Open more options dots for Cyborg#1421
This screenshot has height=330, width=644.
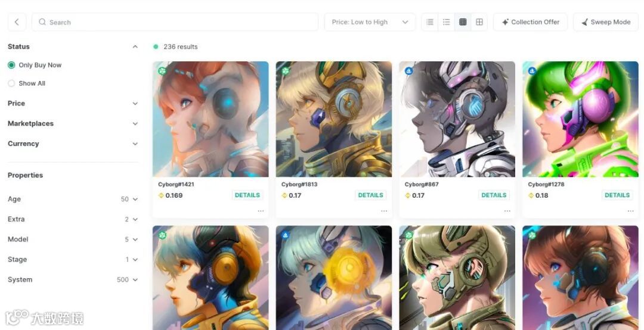point(261,211)
